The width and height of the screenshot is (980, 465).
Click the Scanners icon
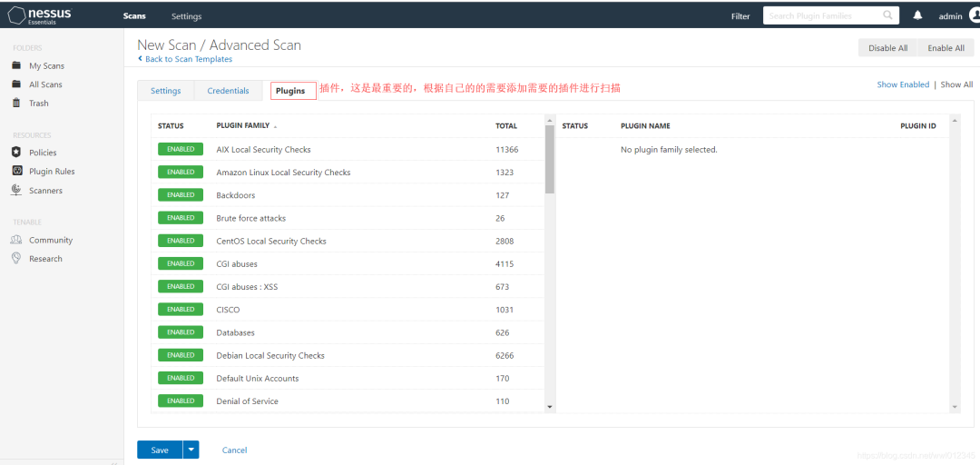click(x=17, y=190)
